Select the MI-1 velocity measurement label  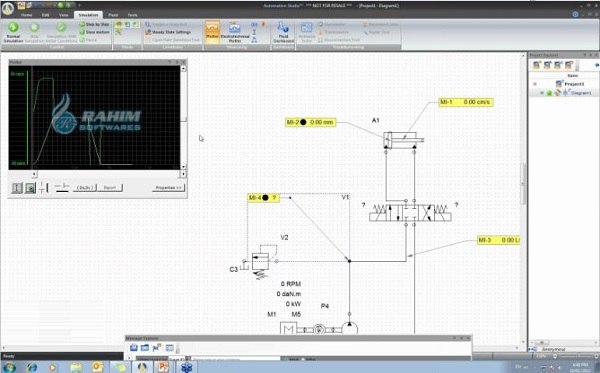click(x=466, y=102)
